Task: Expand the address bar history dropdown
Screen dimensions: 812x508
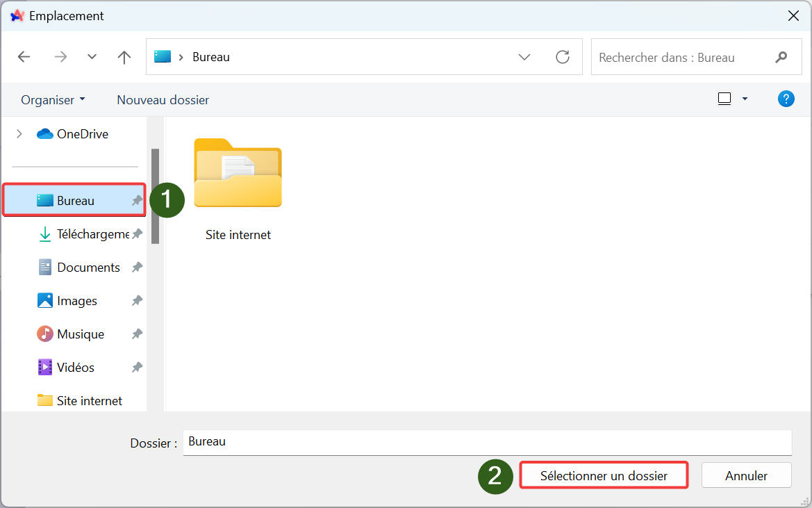Action: 524,57
